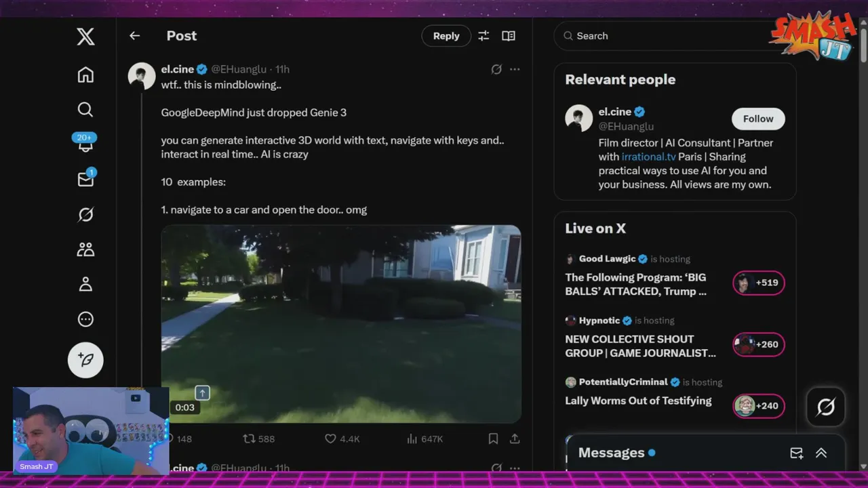Image resolution: width=868 pixels, height=488 pixels.
Task: Go to Home via house icon
Action: tap(85, 75)
